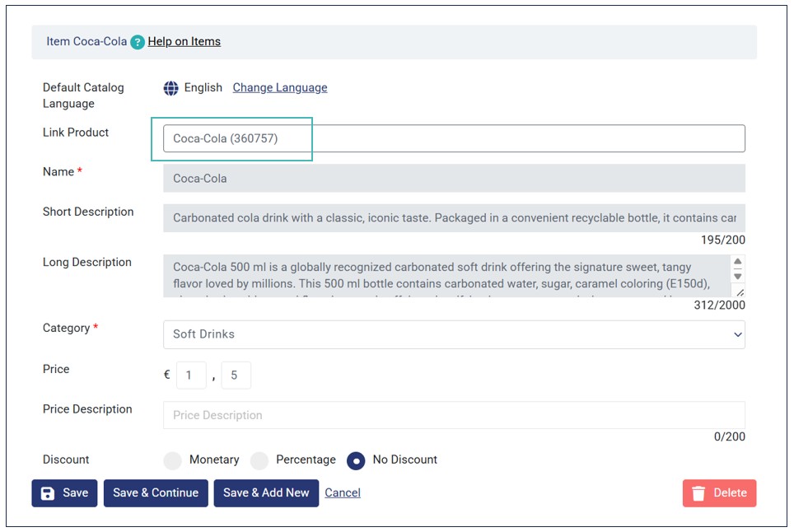Select the Percentage discount radio button

[x=259, y=460]
